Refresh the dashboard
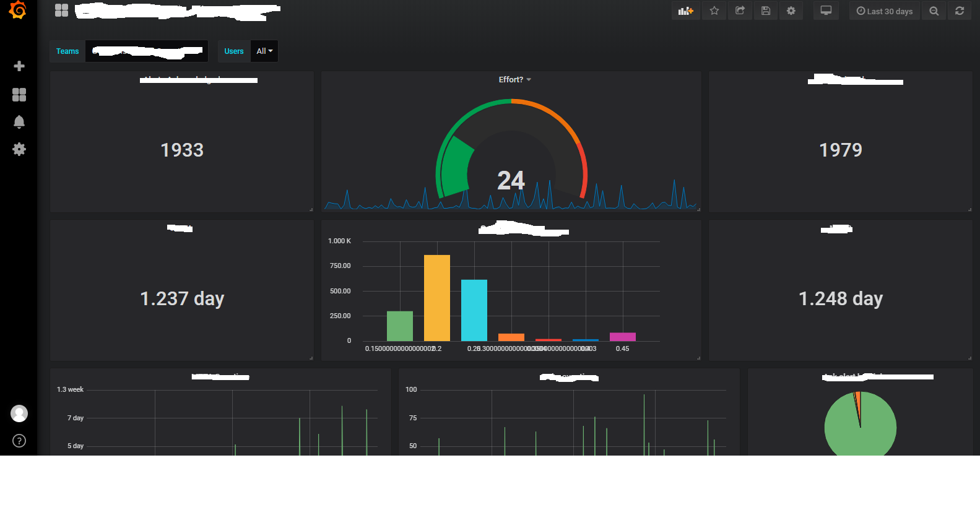This screenshot has width=980, height=528. coord(960,11)
